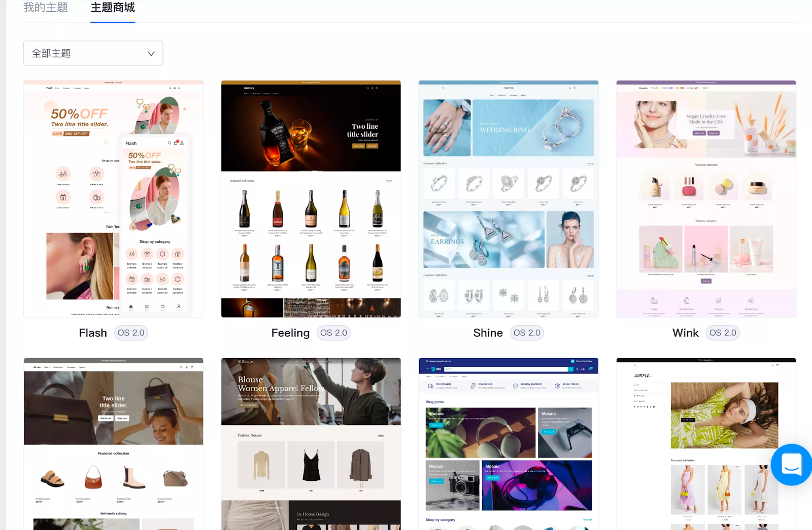Click the Flash theme name label
This screenshot has height=530, width=812.
pos(93,333)
